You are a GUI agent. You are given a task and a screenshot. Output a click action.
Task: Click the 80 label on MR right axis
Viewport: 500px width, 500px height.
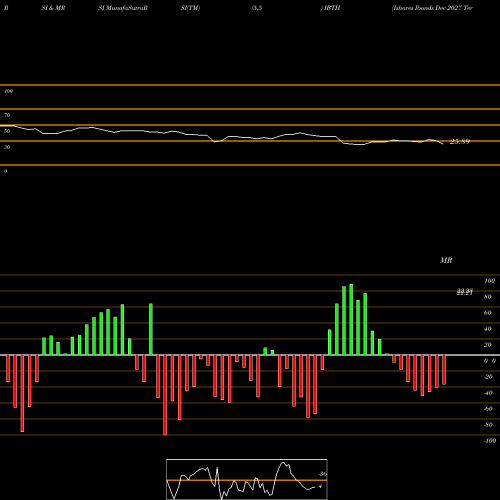pos(488,297)
